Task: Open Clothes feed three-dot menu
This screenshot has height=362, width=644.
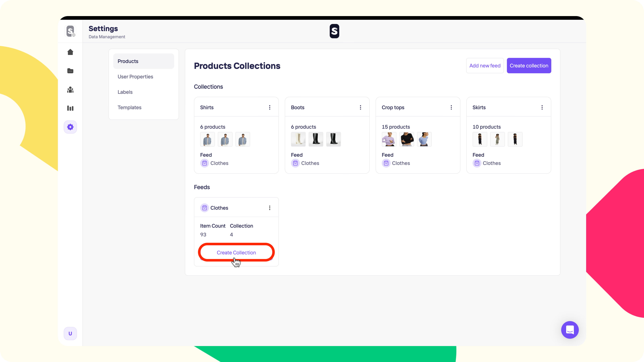Action: 270,208
